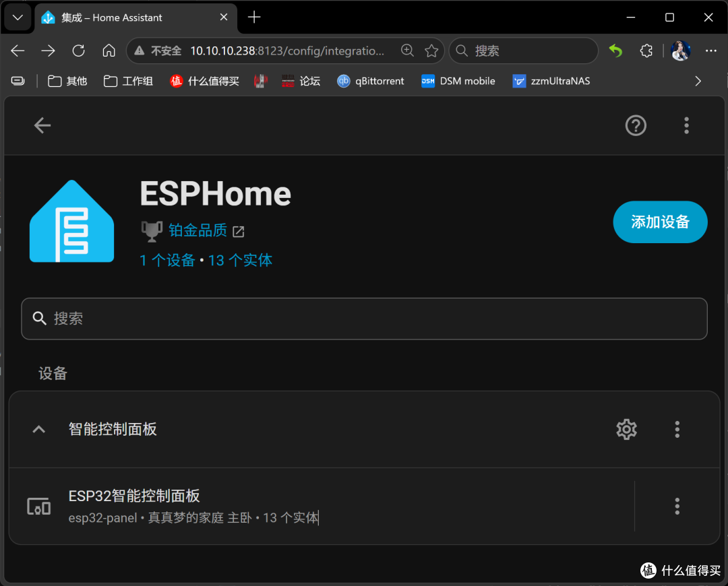The image size is (728, 586).
Task: Close the Home Assistant browser tab
Action: pyautogui.click(x=224, y=17)
